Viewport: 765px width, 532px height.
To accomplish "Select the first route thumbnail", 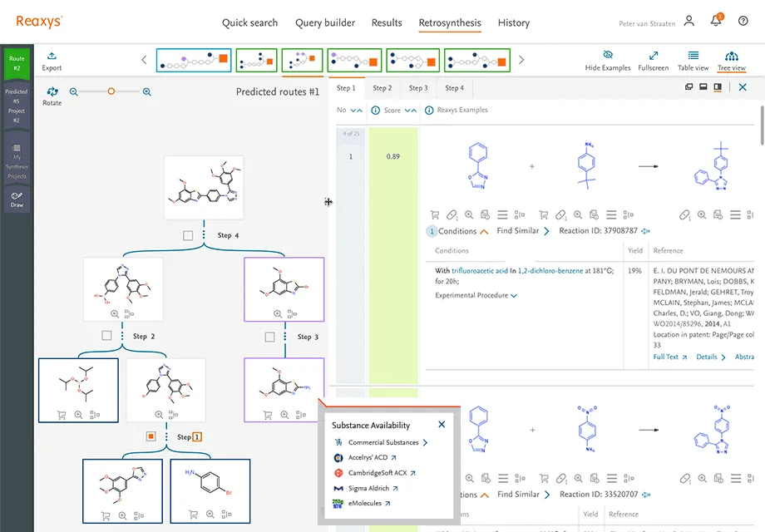I will tap(194, 60).
